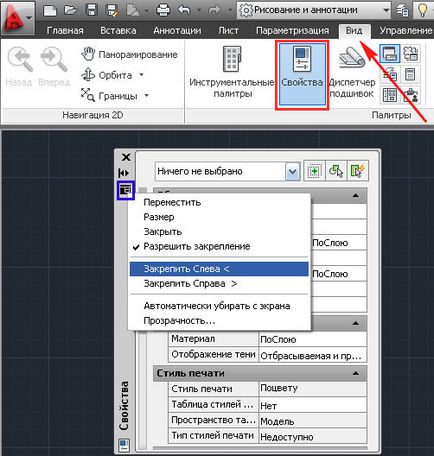This screenshot has height=456, width=434.
Task: Open the AutoCAD application menu button
Action: tap(18, 18)
